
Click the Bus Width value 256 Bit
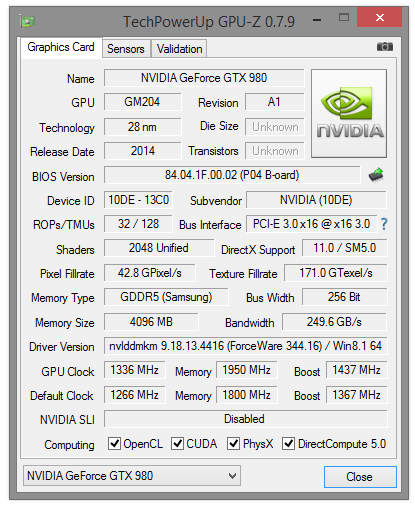point(345,297)
